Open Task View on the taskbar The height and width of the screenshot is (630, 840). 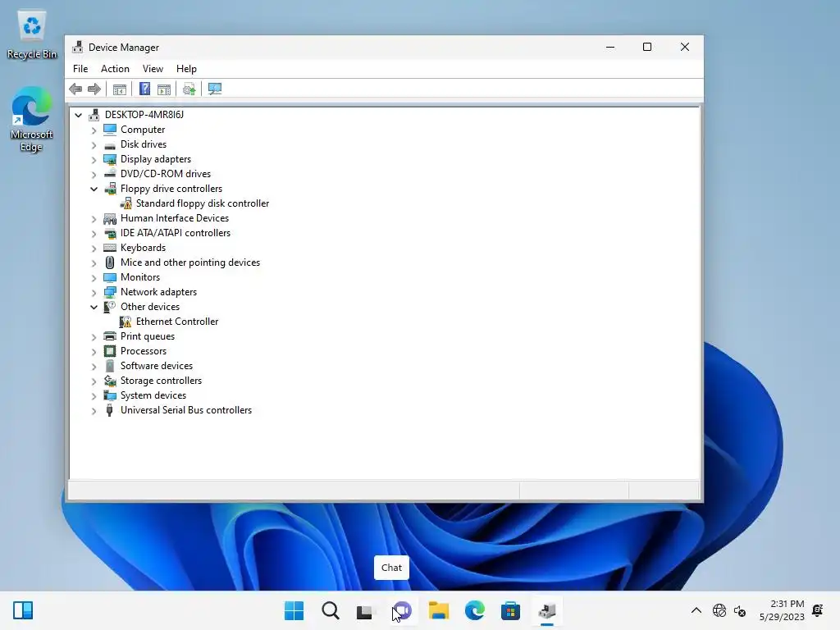(365, 611)
